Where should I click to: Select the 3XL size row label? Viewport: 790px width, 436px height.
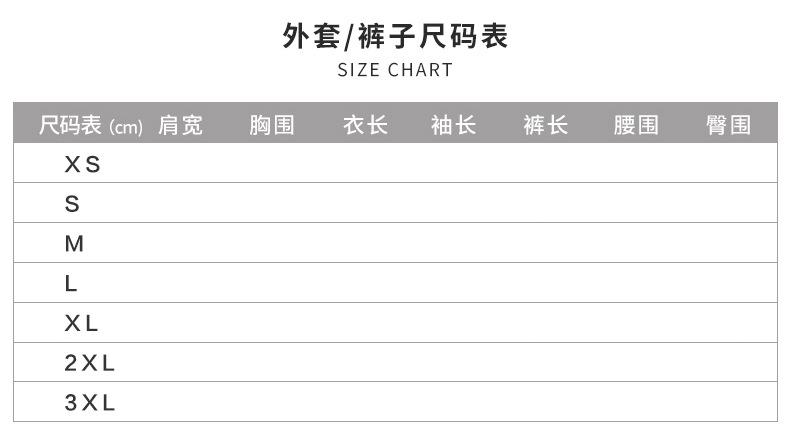click(90, 403)
